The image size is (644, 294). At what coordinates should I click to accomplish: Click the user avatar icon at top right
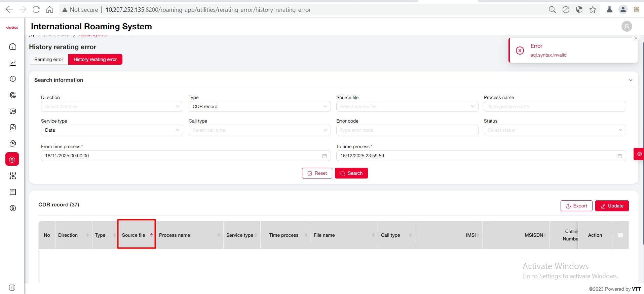point(627,26)
